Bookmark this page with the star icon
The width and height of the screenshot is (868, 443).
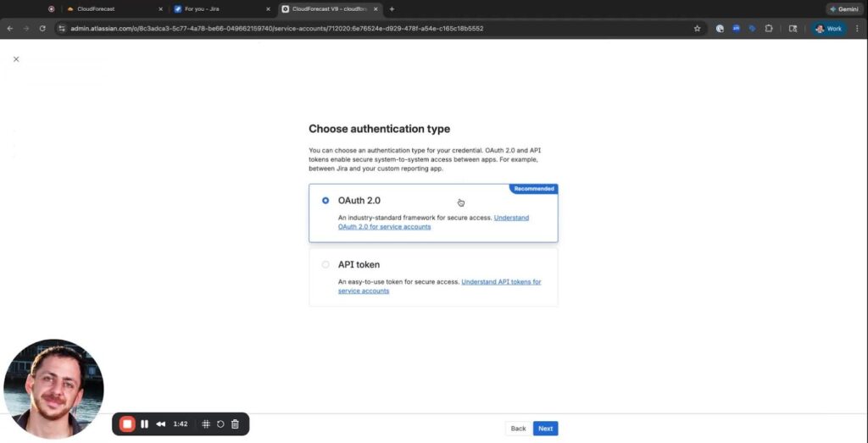[x=698, y=28]
